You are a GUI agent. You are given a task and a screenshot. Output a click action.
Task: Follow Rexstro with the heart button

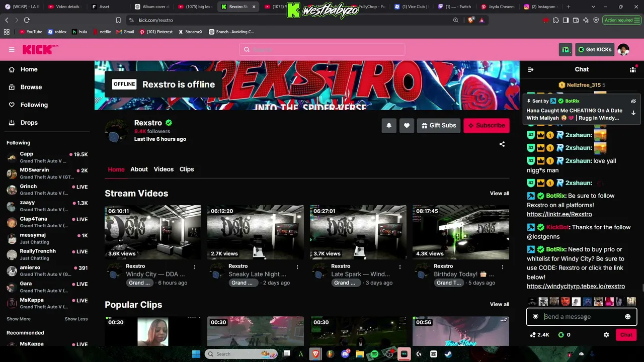click(x=407, y=126)
